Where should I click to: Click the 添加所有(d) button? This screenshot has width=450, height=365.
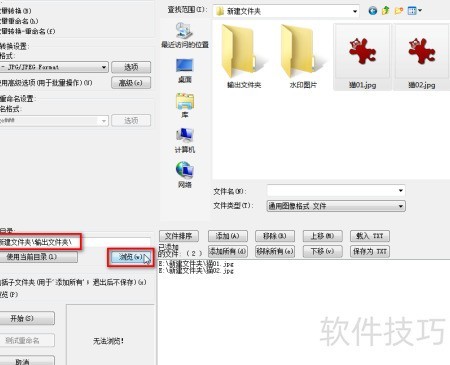coord(228,251)
